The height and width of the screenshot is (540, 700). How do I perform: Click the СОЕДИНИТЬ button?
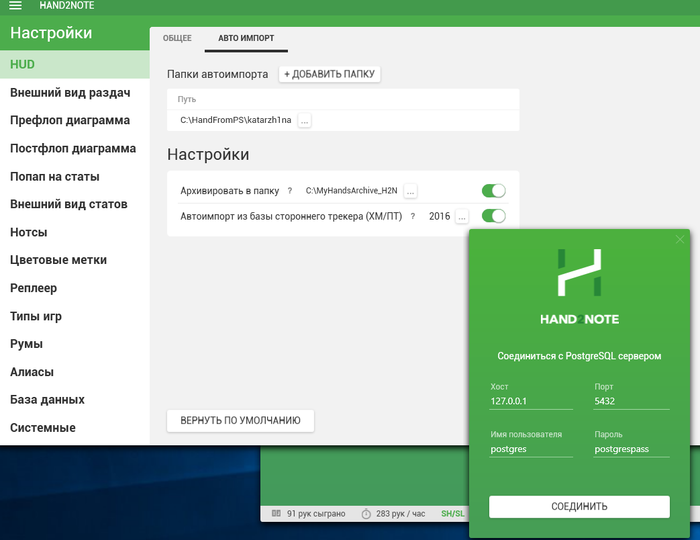click(x=579, y=507)
